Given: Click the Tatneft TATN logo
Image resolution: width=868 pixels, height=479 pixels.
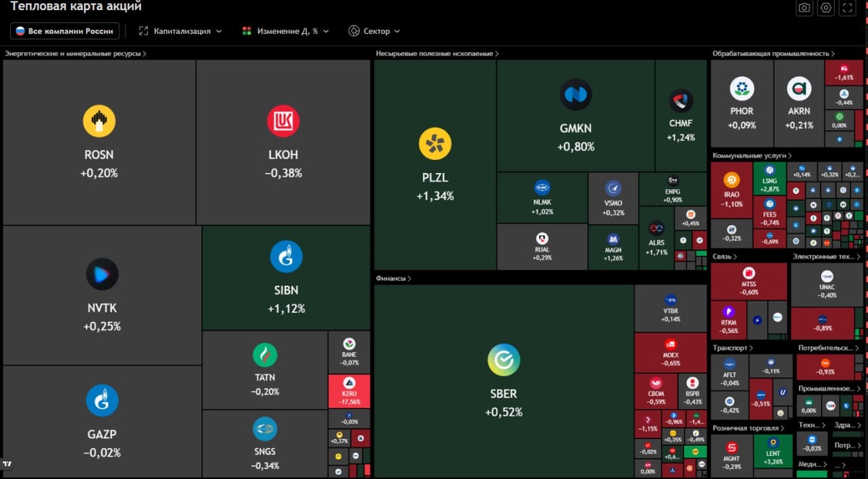Looking at the screenshot, I should point(265,355).
